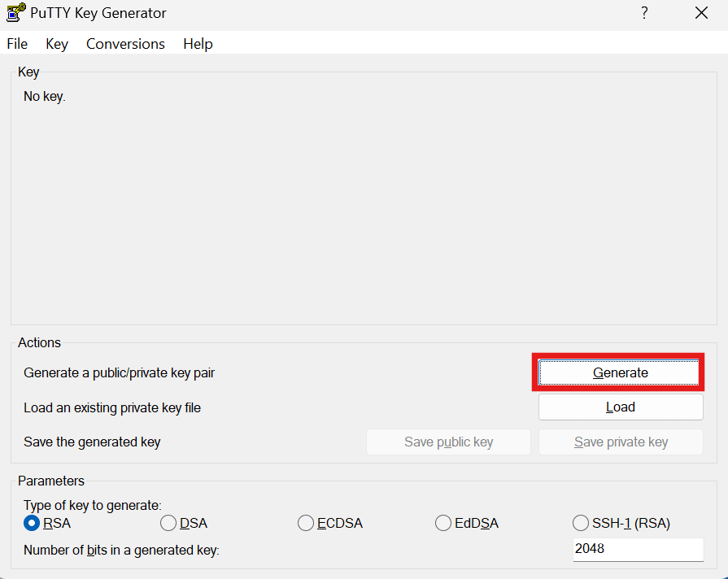Click the 'Parameters' group heading
The height and width of the screenshot is (579, 728).
51,481
